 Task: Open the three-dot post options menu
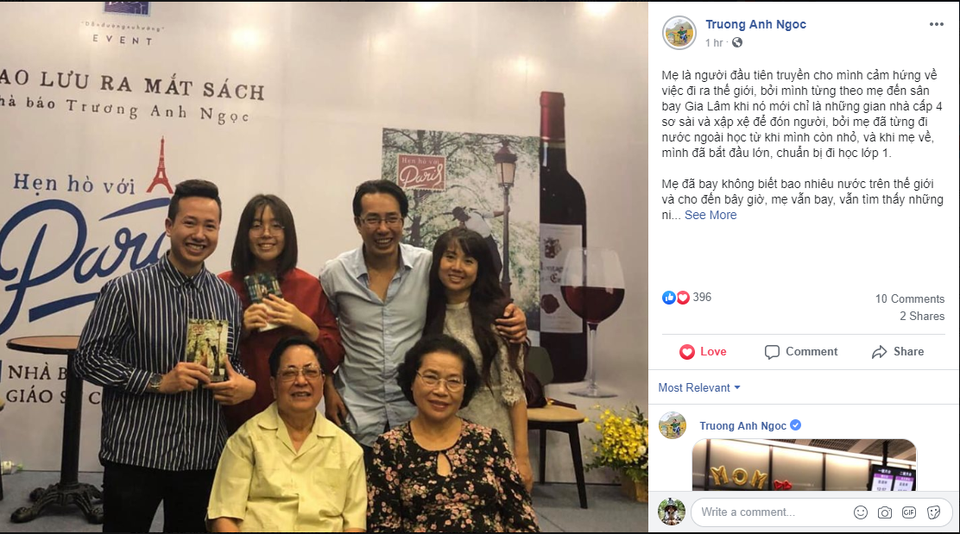click(936, 24)
